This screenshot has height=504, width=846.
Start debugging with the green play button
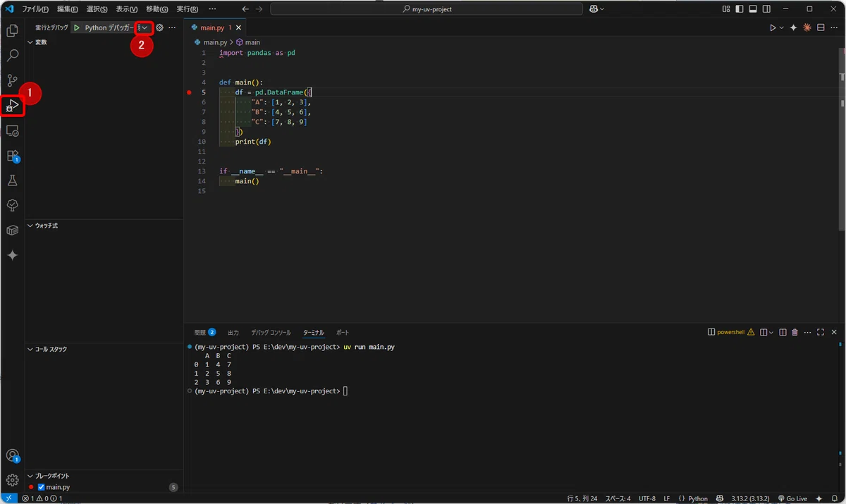[76, 27]
